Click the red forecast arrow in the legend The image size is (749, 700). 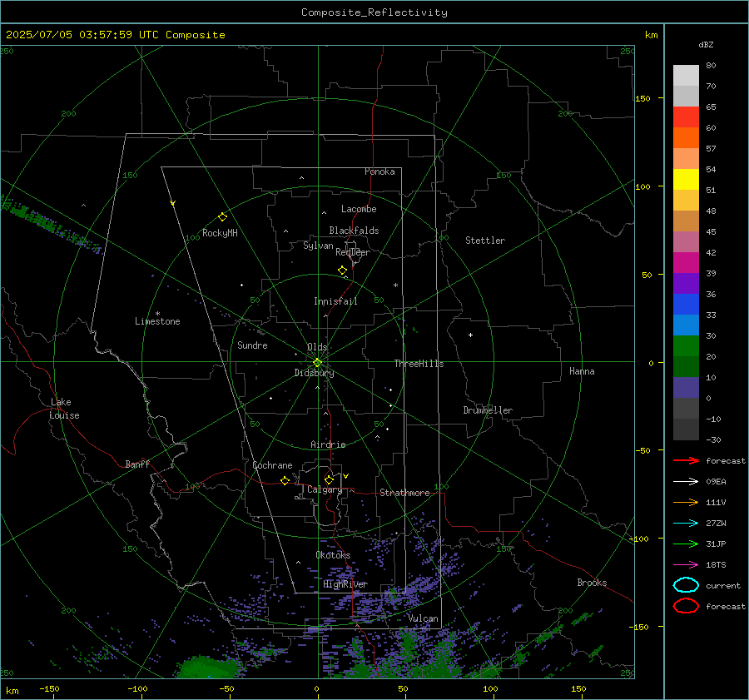point(686,460)
